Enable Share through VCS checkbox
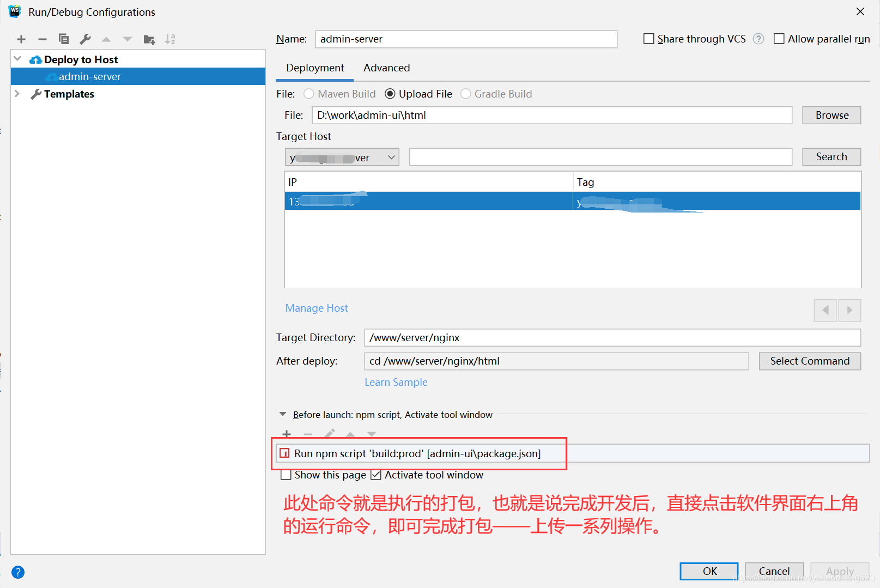 pyautogui.click(x=648, y=39)
